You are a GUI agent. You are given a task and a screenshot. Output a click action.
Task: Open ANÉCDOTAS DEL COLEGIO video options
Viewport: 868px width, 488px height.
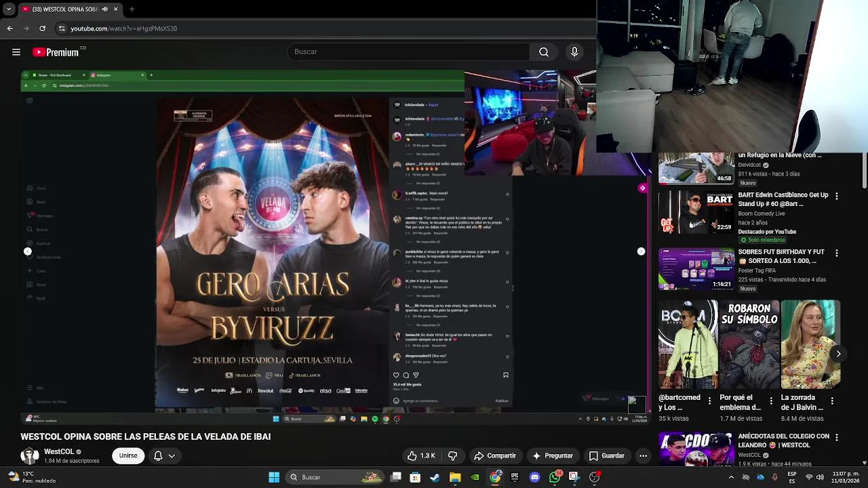pyautogui.click(x=837, y=438)
